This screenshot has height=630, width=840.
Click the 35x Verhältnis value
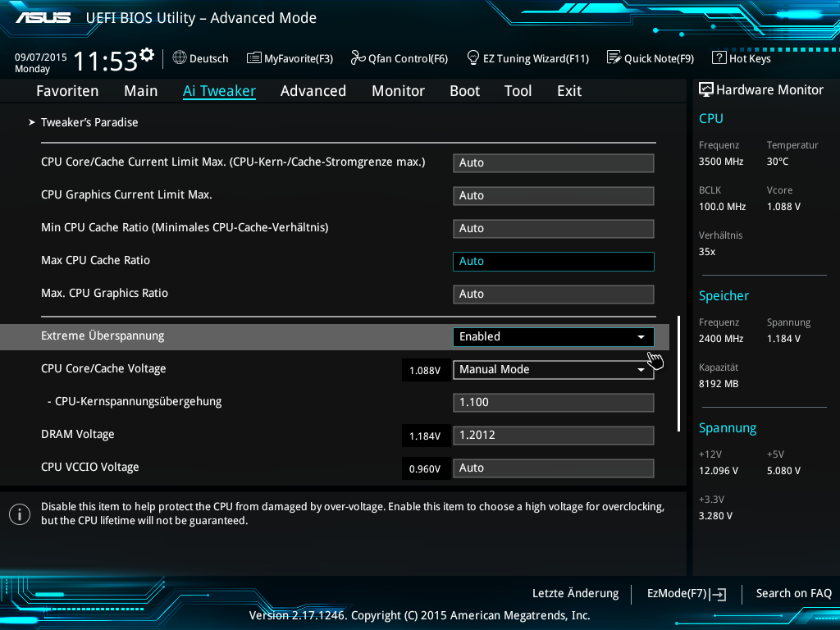[706, 252]
